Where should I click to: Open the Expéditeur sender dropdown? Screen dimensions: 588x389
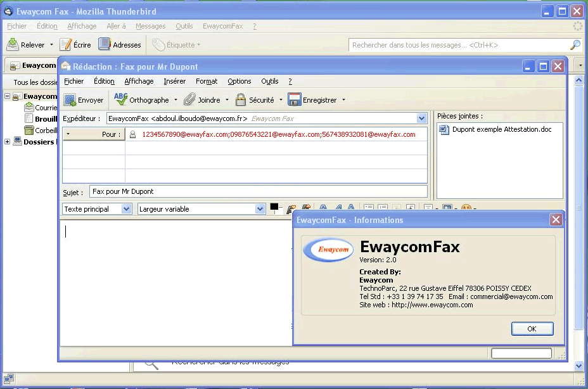tap(421, 118)
